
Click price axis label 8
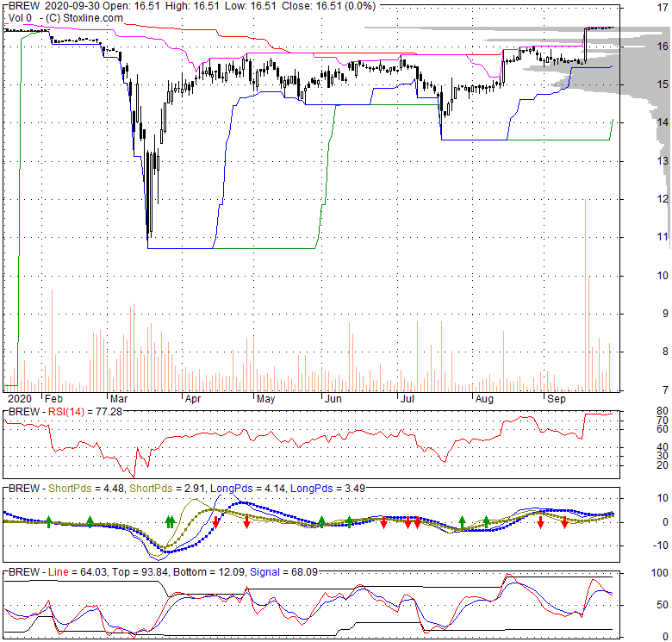(665, 352)
